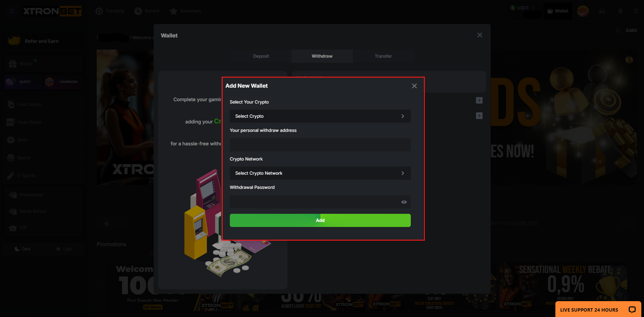Toggle withdrawal password visibility eye icon
Image resolution: width=644 pixels, height=317 pixels.
click(x=404, y=202)
